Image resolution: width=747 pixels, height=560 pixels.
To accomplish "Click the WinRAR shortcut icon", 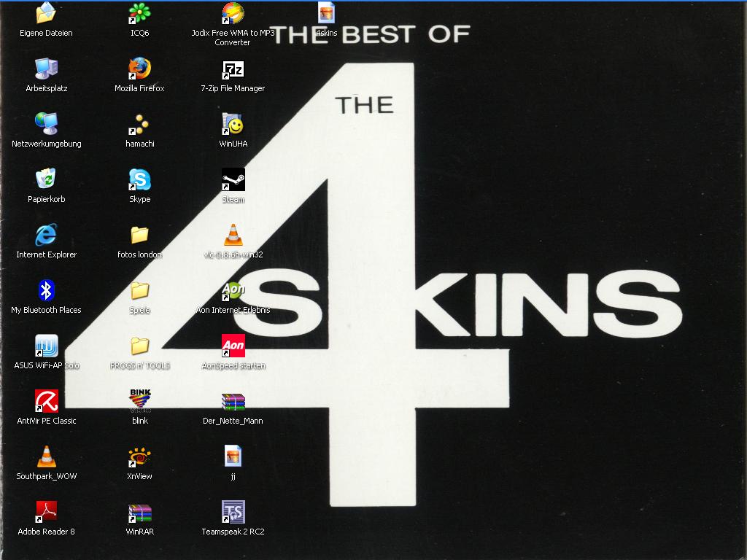I will click(139, 513).
